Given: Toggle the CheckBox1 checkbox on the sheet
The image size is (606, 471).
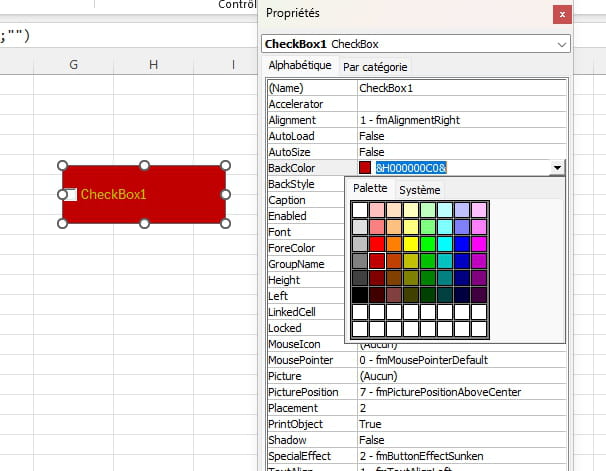Looking at the screenshot, I should tap(71, 194).
